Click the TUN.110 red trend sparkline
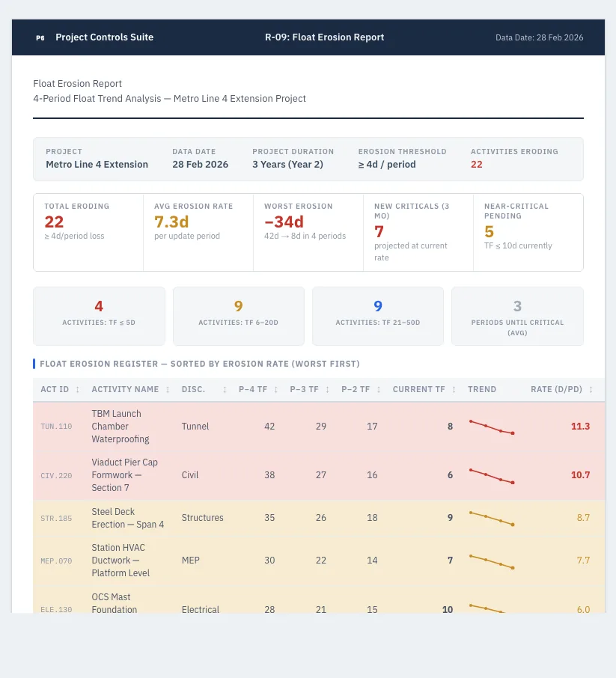Image resolution: width=616 pixels, height=678 pixels. (492, 427)
